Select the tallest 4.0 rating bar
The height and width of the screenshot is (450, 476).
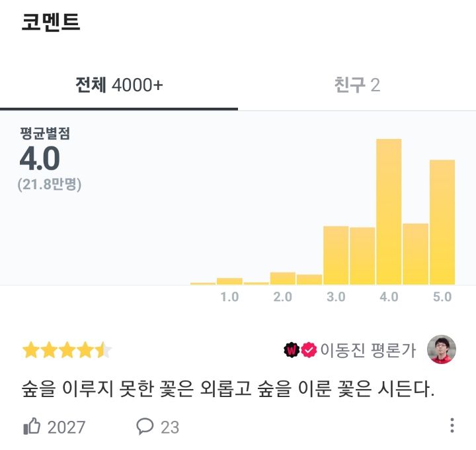389,212
